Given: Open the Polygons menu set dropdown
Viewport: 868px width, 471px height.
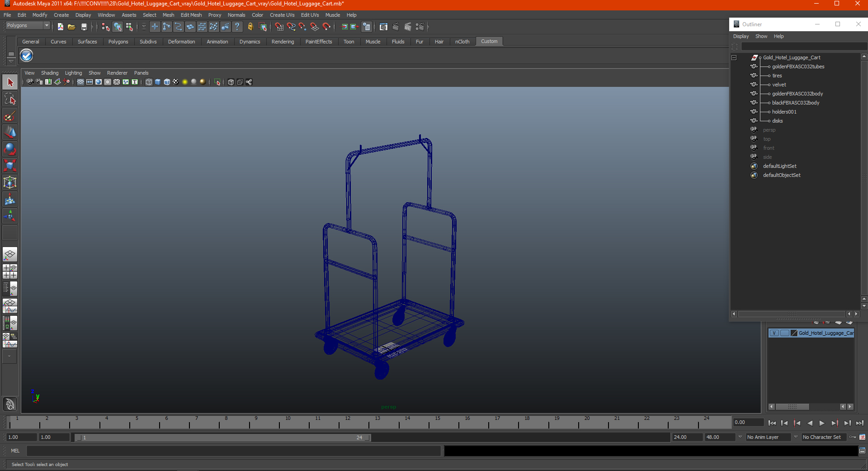Looking at the screenshot, I should [x=47, y=25].
